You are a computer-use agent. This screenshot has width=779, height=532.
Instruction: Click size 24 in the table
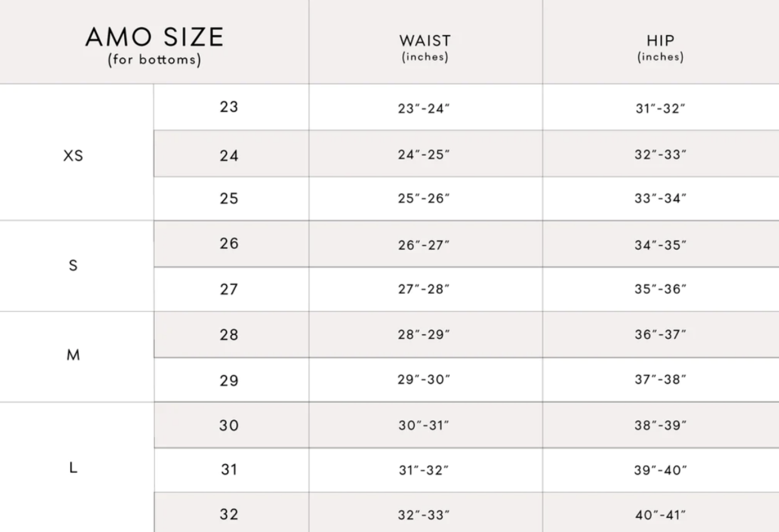coord(229,156)
